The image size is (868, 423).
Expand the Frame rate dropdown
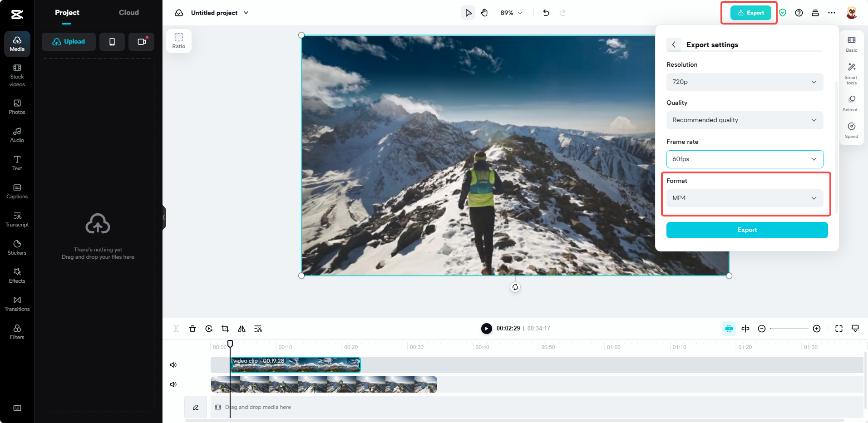click(x=745, y=159)
